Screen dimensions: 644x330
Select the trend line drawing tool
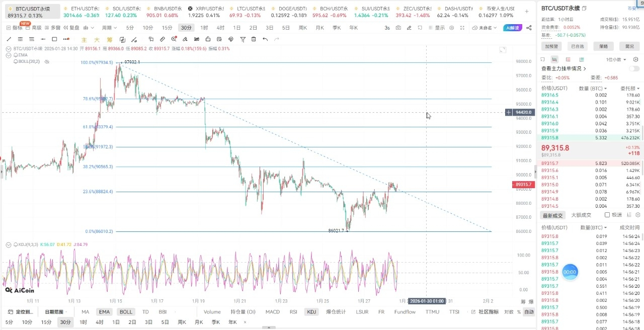[9, 39]
